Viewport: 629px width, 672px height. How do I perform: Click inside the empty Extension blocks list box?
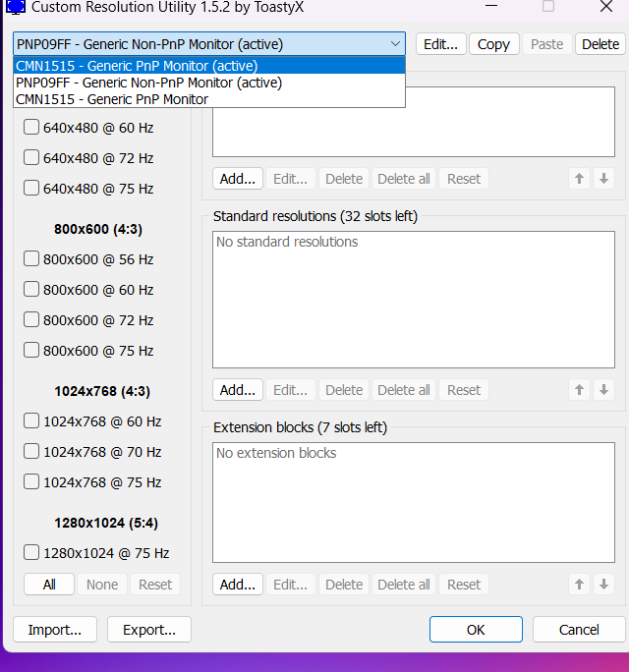point(414,501)
